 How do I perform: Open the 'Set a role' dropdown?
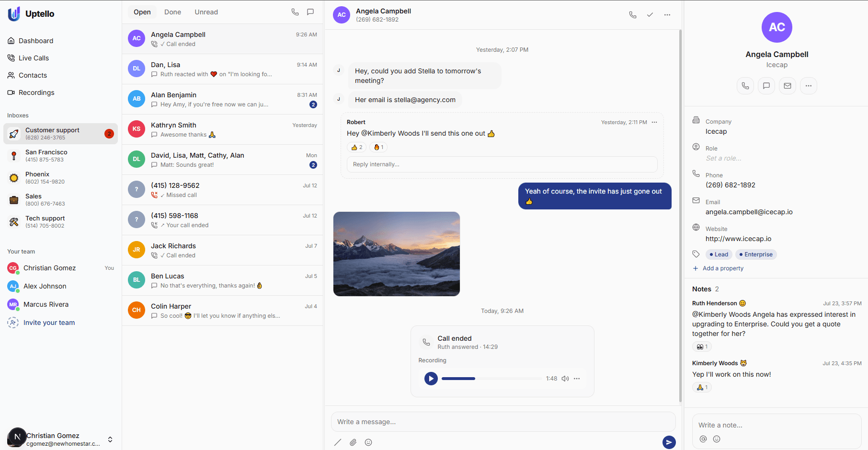coord(723,158)
